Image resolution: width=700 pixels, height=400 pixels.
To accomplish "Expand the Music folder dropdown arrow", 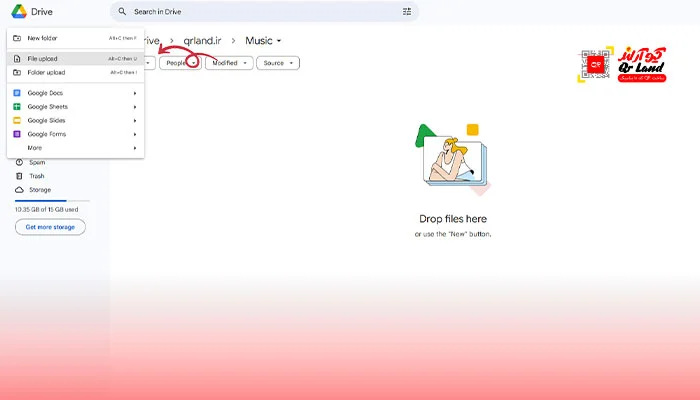I will point(279,41).
